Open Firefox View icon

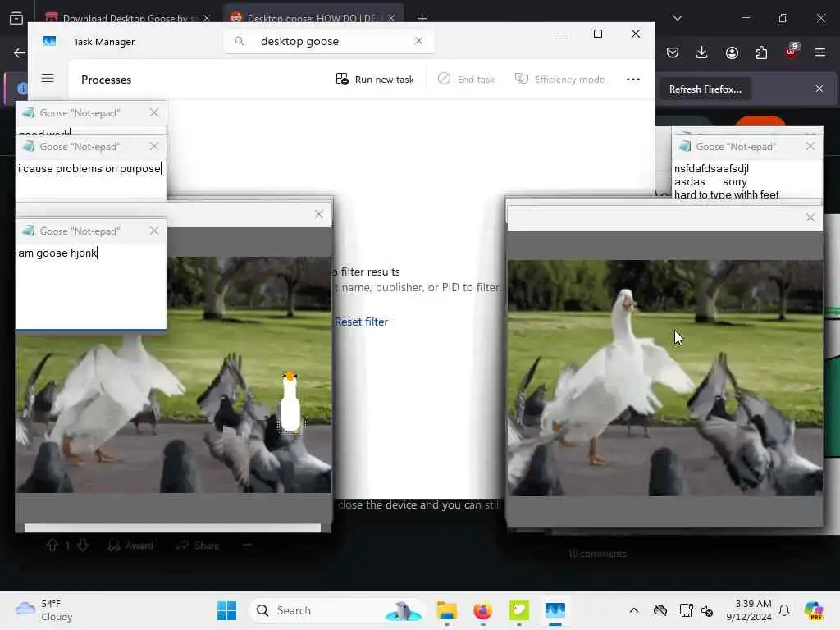(16, 18)
